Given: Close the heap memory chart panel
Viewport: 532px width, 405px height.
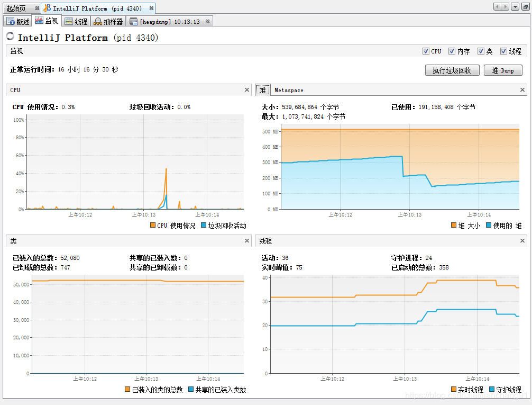Looking at the screenshot, I should coord(522,89).
